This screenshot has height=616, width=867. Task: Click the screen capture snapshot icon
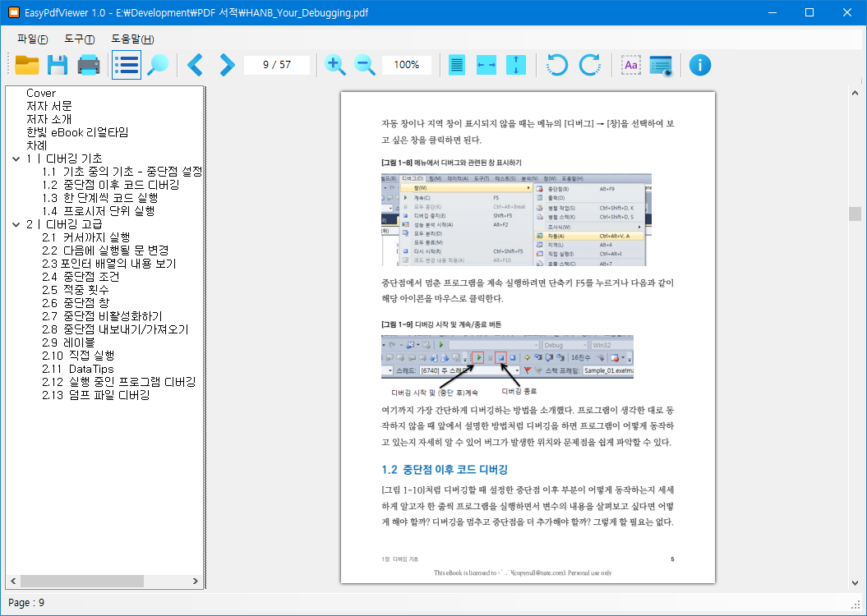(x=661, y=65)
